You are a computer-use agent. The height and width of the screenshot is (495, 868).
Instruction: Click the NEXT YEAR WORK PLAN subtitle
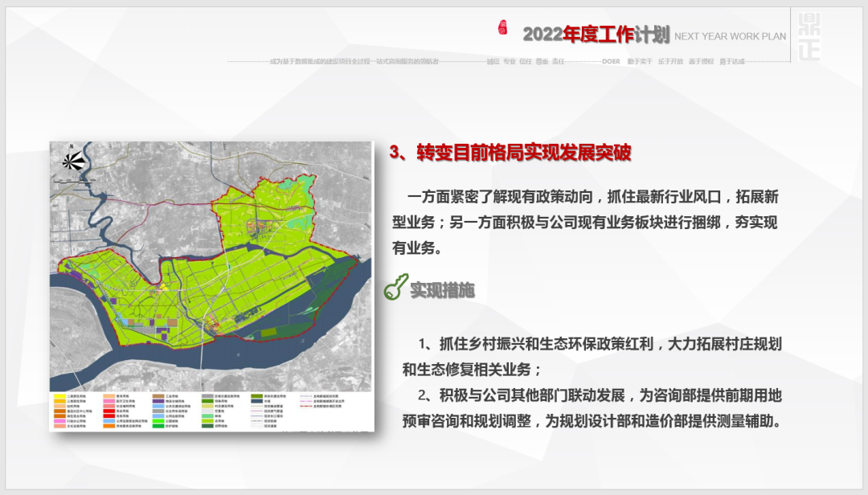point(730,36)
